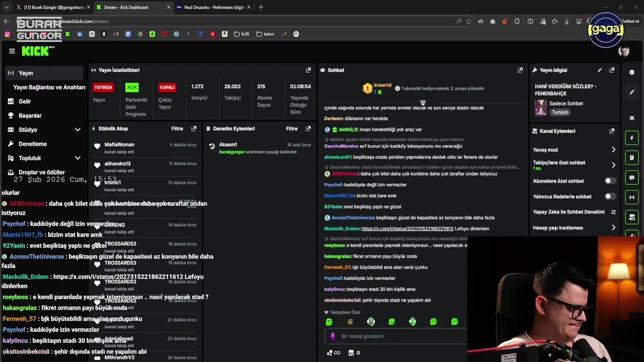Image resolution: width=644 pixels, height=362 pixels.
Task: Click the channel points infinity icon below chat
Action: pyautogui.click(x=334, y=353)
